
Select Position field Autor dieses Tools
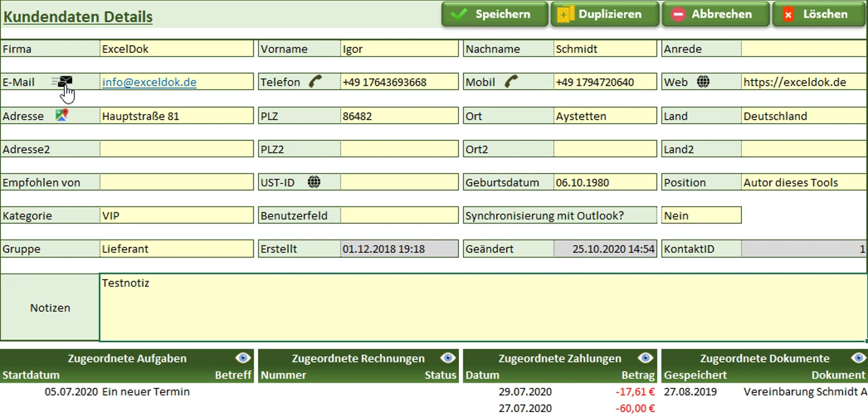pyautogui.click(x=805, y=183)
